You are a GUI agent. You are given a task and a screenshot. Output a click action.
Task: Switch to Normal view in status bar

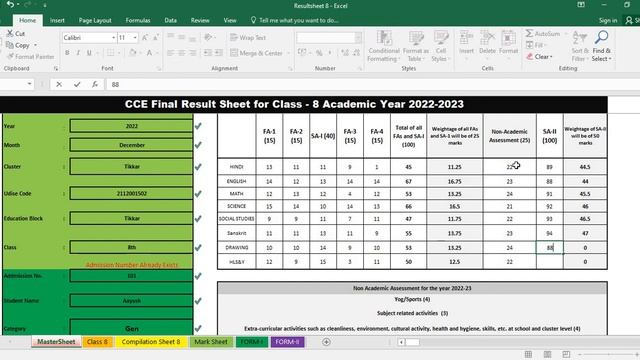(x=528, y=354)
